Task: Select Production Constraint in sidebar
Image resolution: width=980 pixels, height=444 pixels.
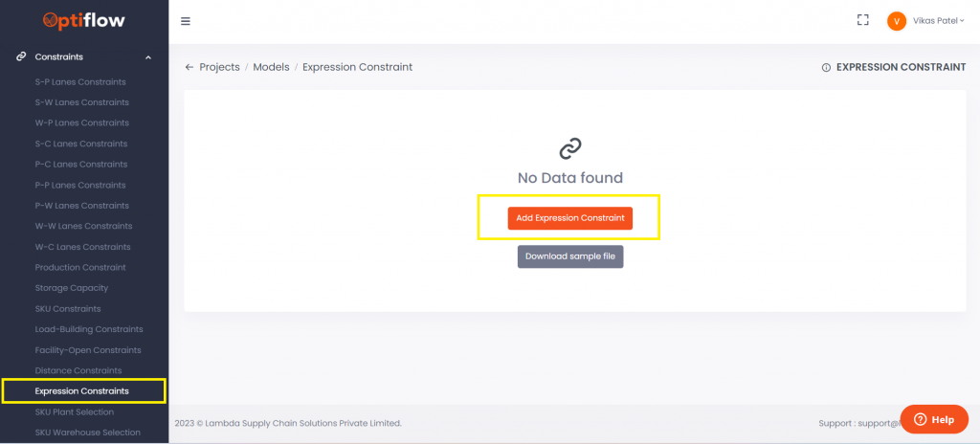Action: coord(80,267)
